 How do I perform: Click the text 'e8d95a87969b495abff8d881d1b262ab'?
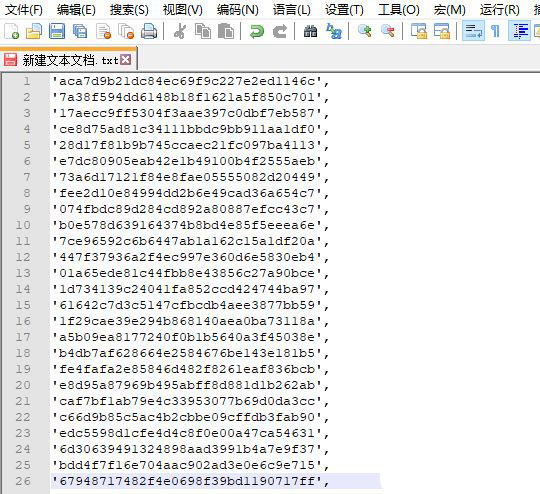pyautogui.click(x=187, y=385)
